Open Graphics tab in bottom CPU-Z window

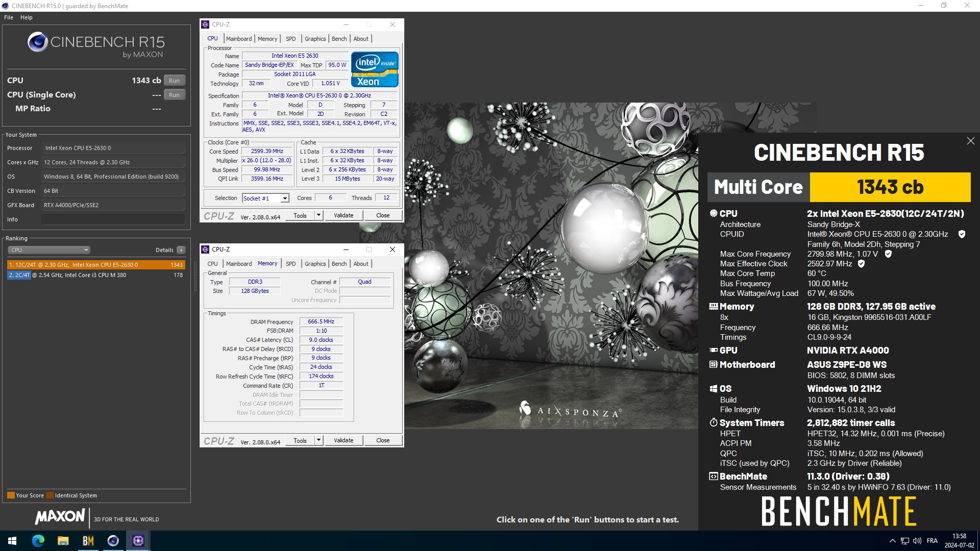(x=315, y=264)
